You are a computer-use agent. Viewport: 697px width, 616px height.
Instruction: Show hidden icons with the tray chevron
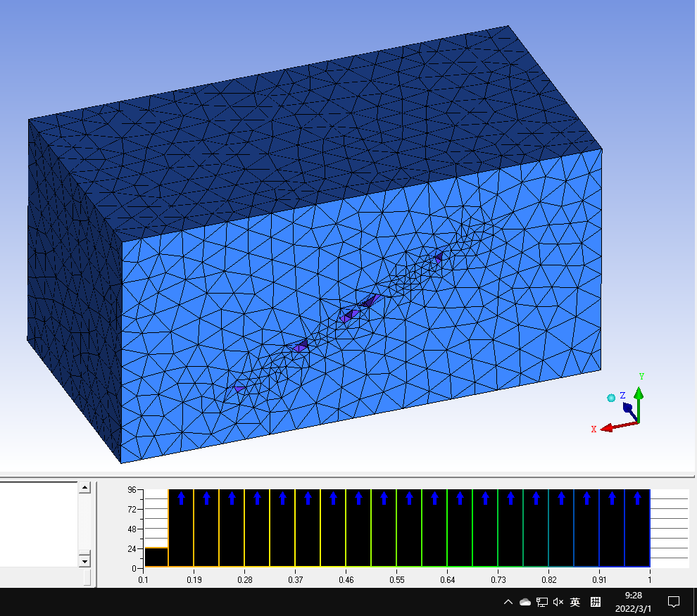508,602
